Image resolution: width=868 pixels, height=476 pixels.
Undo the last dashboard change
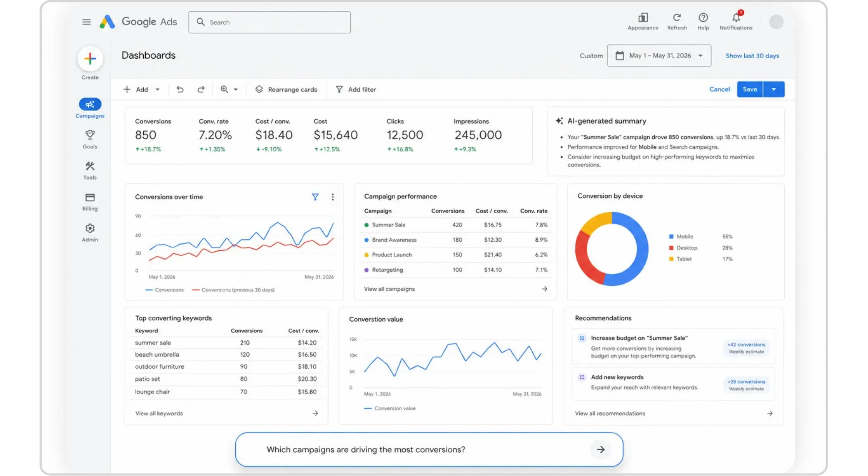click(x=180, y=89)
